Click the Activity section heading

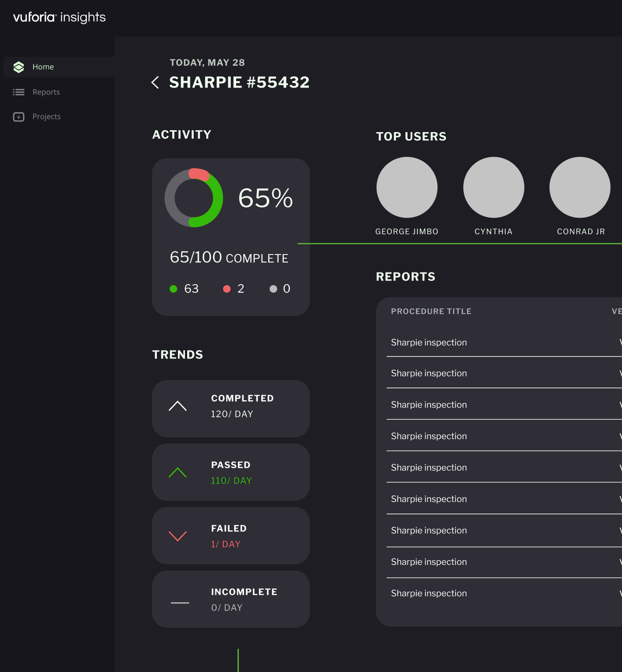pyautogui.click(x=182, y=135)
